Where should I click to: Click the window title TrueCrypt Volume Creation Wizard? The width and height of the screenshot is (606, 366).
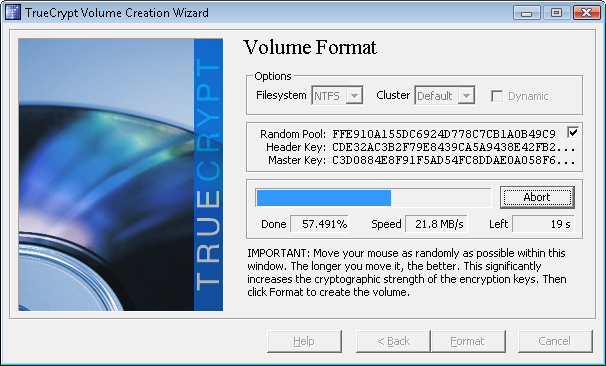coord(117,13)
